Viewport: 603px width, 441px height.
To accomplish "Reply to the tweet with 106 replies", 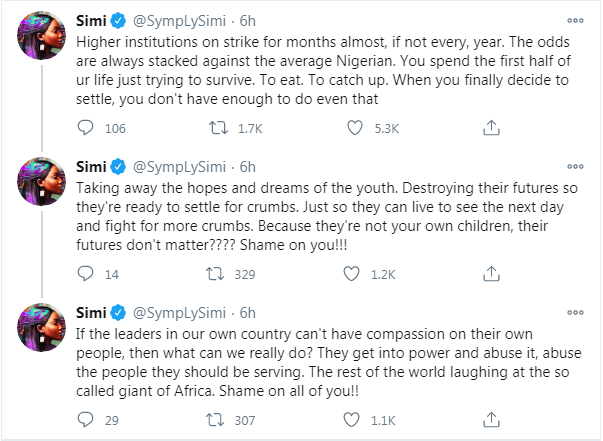I will coord(86,127).
